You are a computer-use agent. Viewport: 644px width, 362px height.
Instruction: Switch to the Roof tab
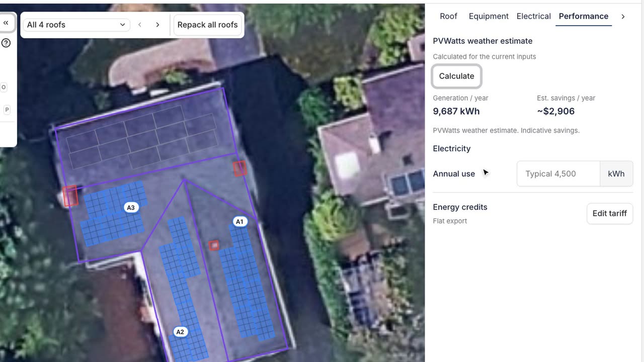[448, 16]
